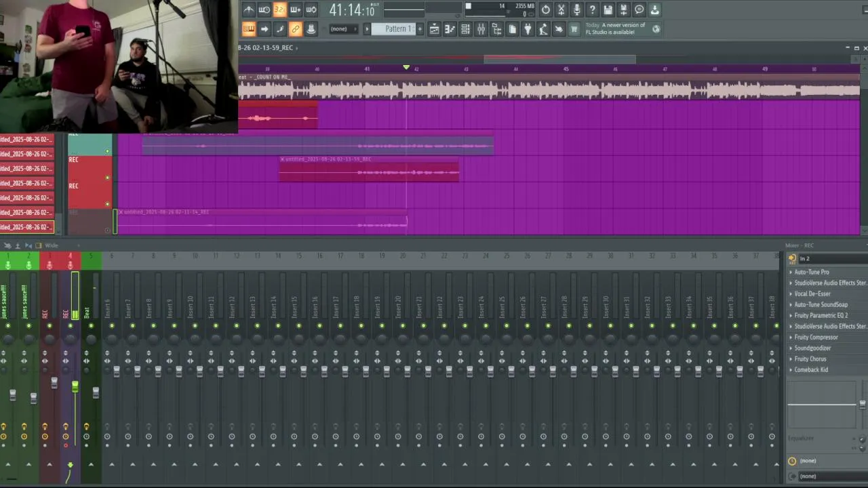
Task: Toggle the overdub/blend recording button
Action: pos(296,9)
